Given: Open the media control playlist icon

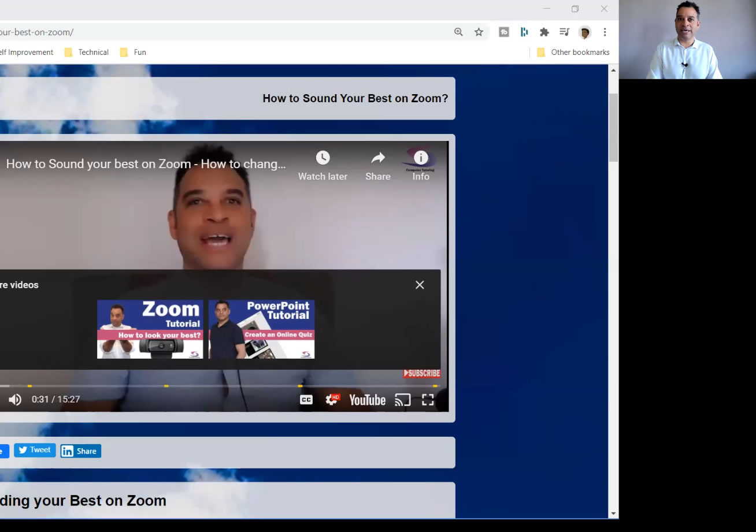Looking at the screenshot, I should (x=565, y=32).
